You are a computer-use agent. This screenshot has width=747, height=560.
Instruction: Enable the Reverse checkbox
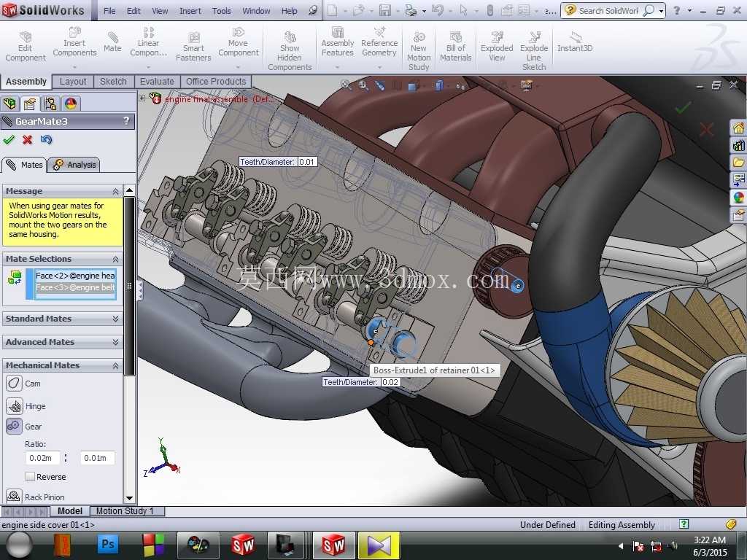pyautogui.click(x=31, y=477)
